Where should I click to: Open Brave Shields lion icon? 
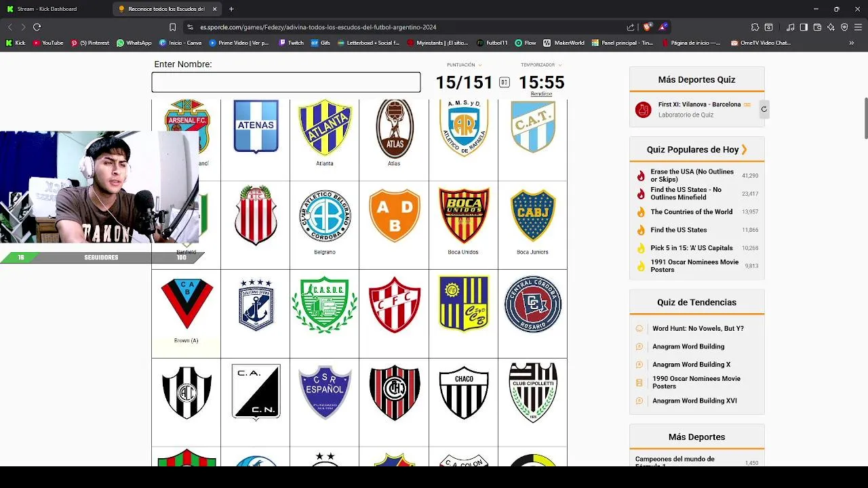pos(647,27)
